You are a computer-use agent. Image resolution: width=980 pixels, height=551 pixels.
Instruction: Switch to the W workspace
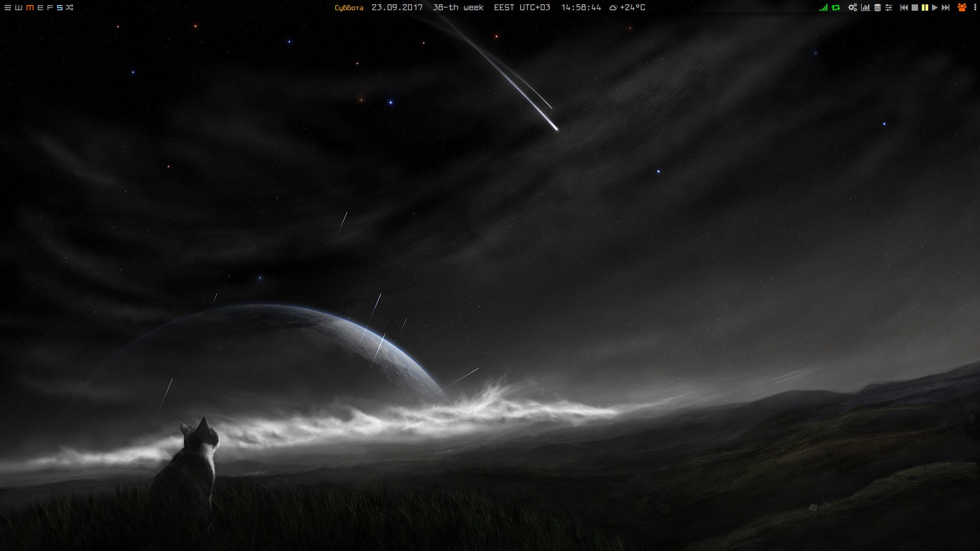pyautogui.click(x=19, y=8)
